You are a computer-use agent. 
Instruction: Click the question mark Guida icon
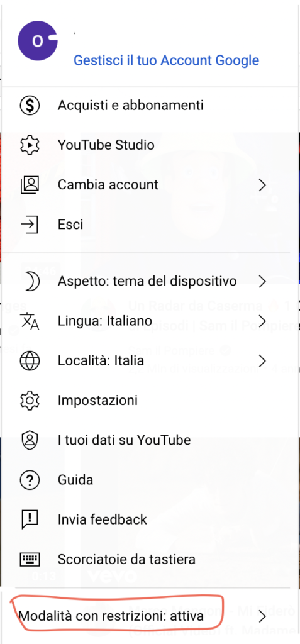click(x=30, y=480)
